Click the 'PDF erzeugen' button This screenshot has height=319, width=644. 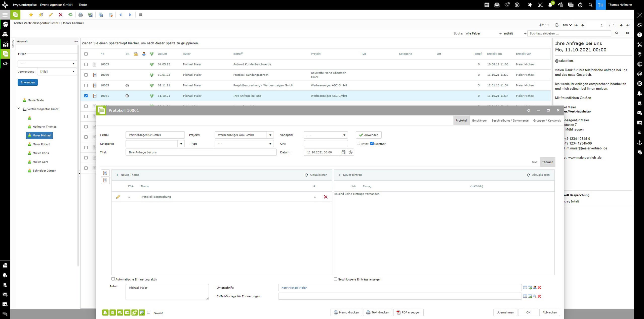[408, 312]
